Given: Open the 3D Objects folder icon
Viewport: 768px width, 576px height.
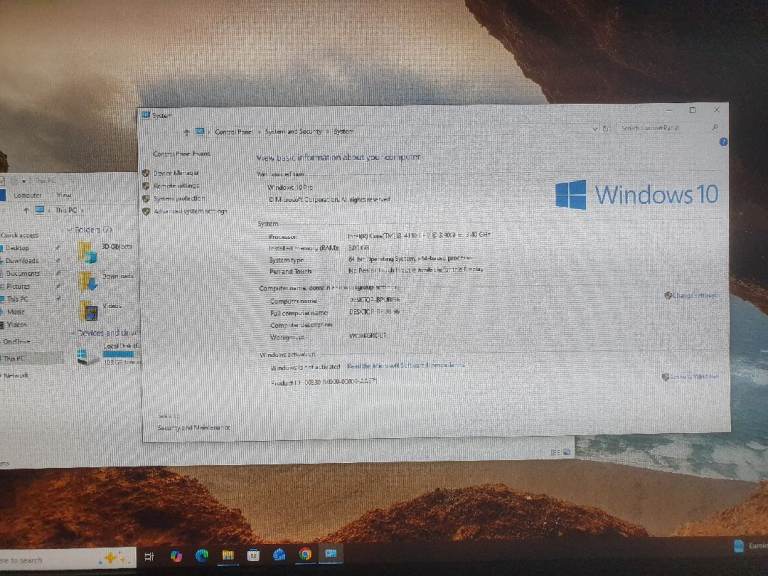Looking at the screenshot, I should pos(89,250).
